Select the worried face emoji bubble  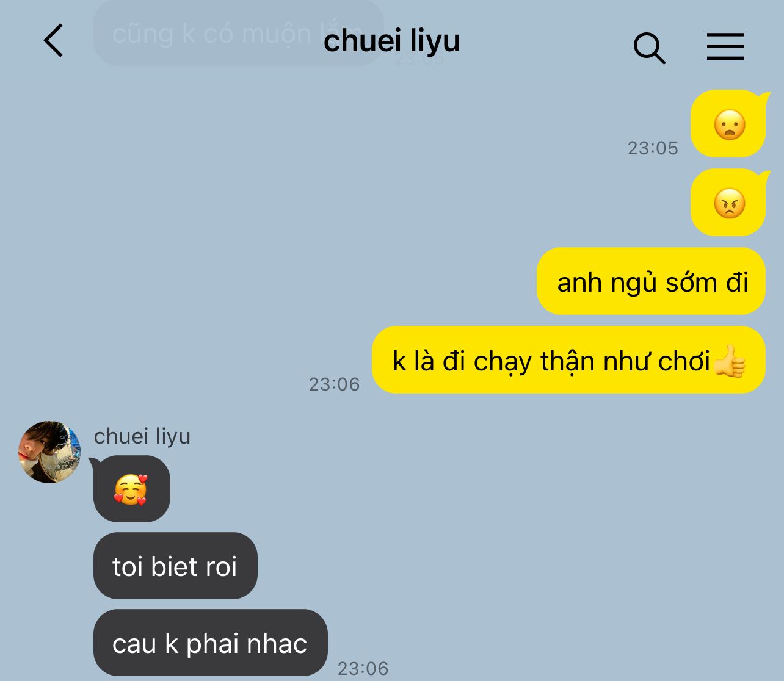point(728,124)
